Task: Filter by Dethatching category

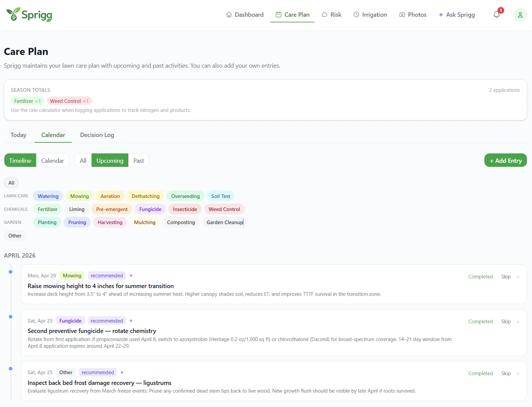Action: [x=145, y=196]
